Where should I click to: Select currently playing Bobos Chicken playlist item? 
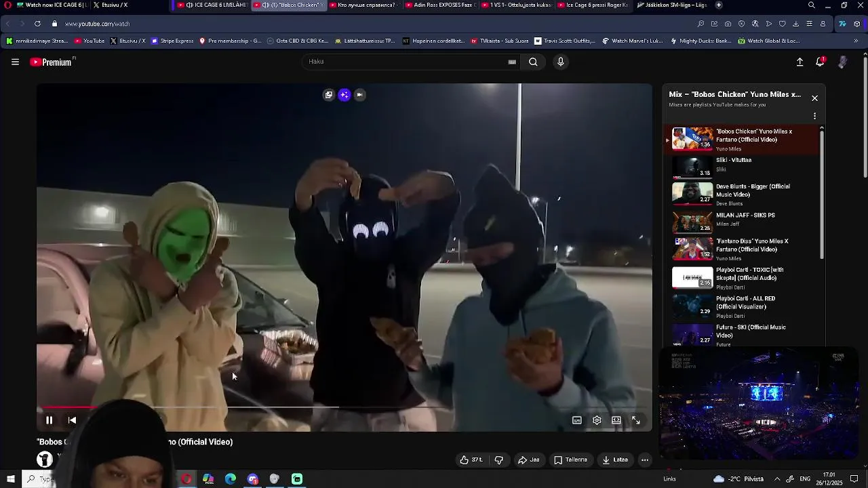tap(743, 140)
